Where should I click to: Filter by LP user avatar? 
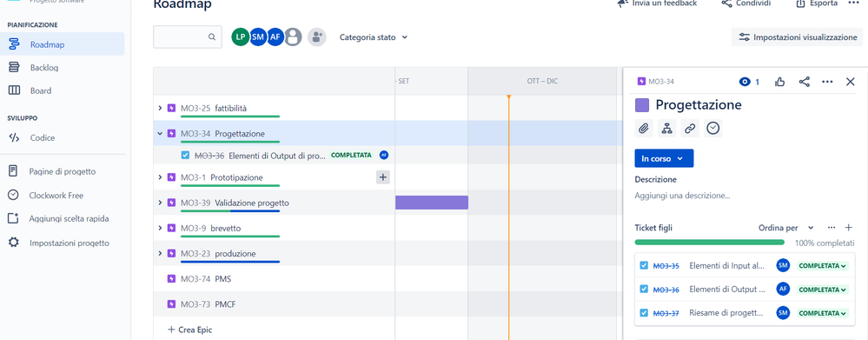(241, 37)
